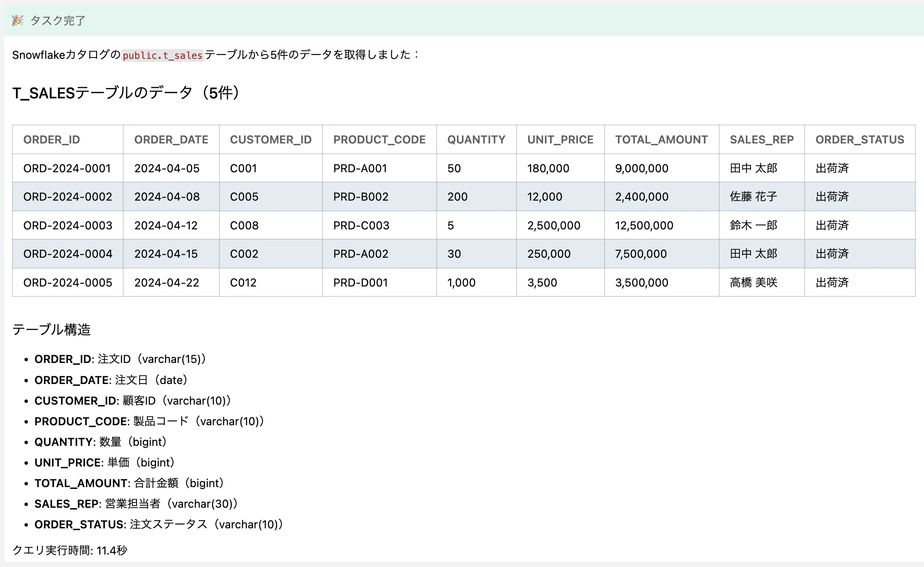Click the TOTAL_AMOUNT column header
The width and height of the screenshot is (924, 567).
pos(661,139)
